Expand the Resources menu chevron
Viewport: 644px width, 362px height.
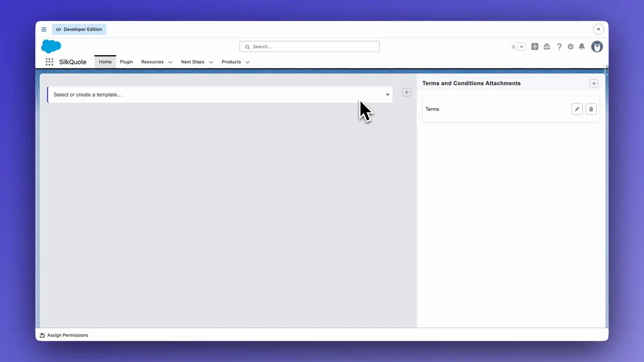coord(170,62)
